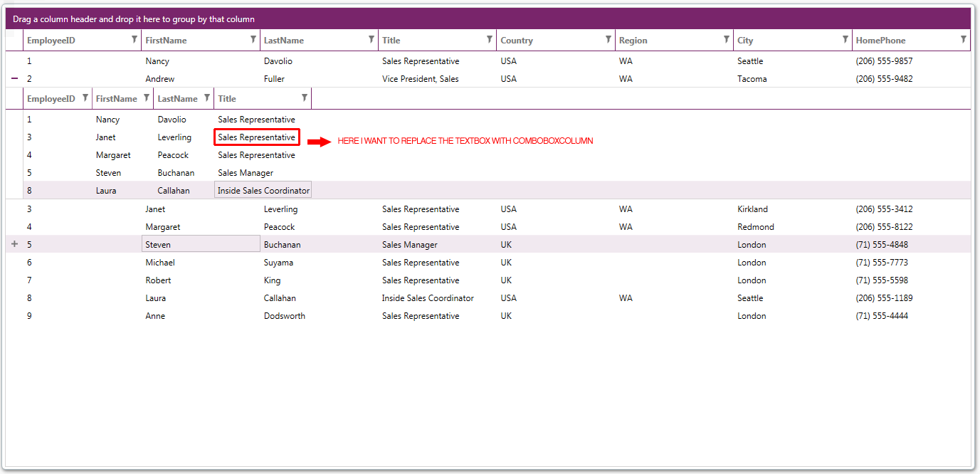Click phone number (71) 555-7773
This screenshot has width=980, height=474.
pos(882,263)
